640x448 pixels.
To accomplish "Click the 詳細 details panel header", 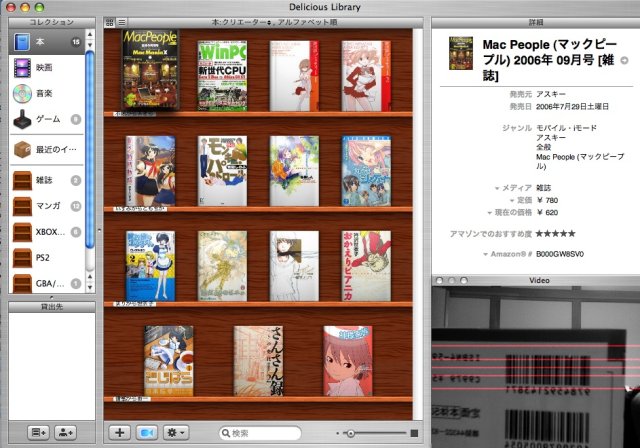I will [536, 22].
